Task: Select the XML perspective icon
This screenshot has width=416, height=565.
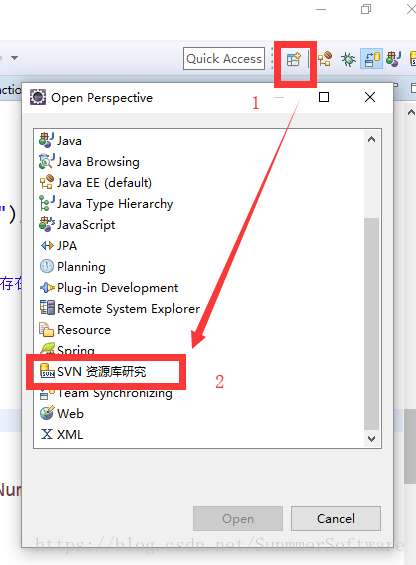Action: click(x=47, y=434)
